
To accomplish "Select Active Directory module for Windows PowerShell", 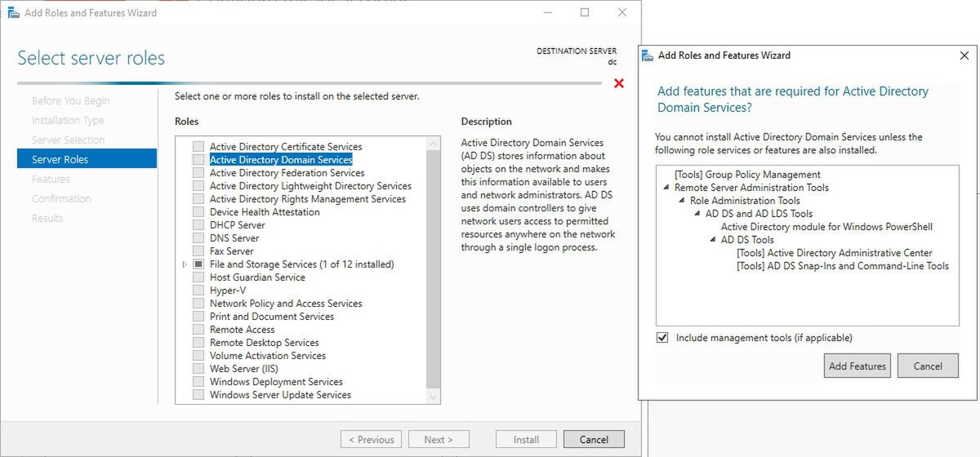I will click(826, 227).
